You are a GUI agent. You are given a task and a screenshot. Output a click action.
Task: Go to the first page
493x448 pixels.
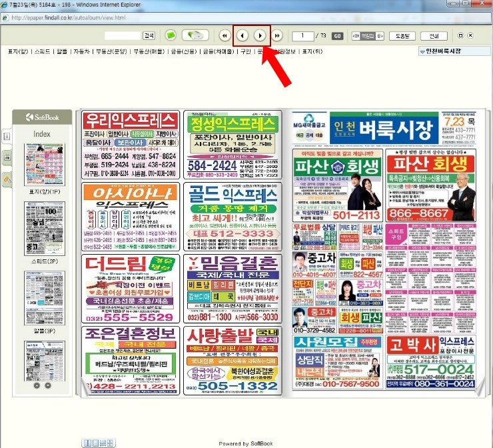[225, 35]
